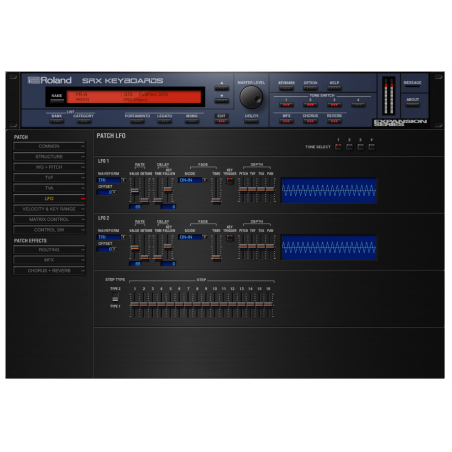Select tone 3 in Tone Select
This screenshot has width=452, height=452.
tap(360, 147)
